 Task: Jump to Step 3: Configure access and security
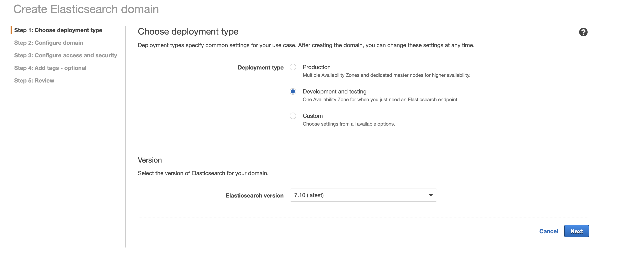(x=65, y=55)
